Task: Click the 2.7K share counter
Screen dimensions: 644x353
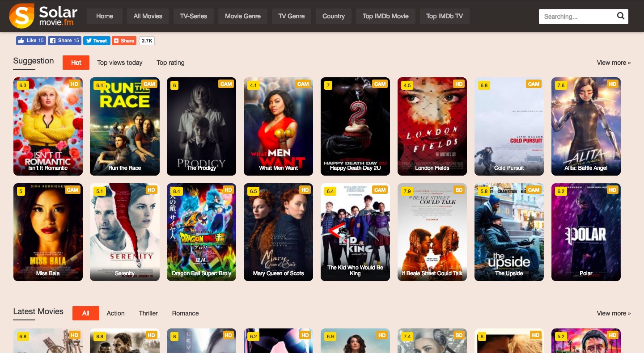Action: 147,41
